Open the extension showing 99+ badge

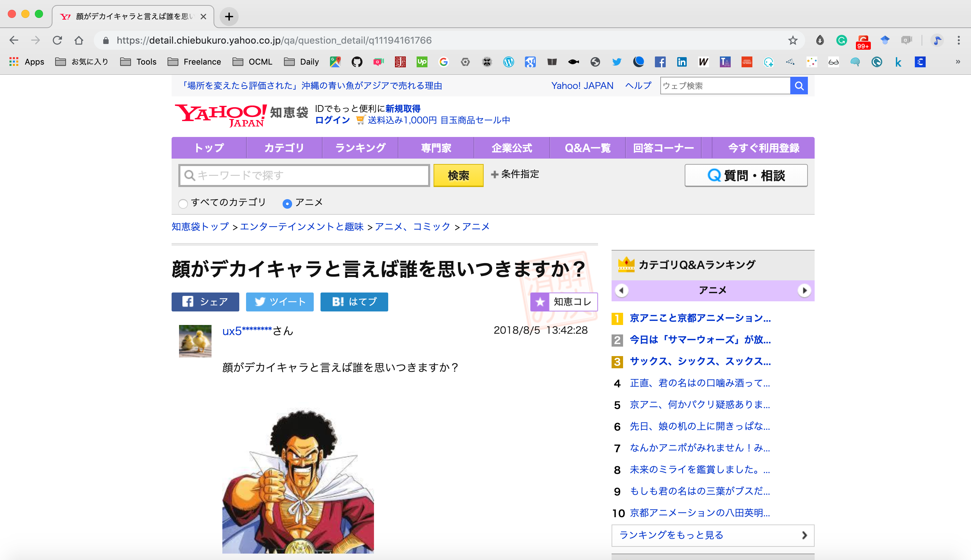863,42
